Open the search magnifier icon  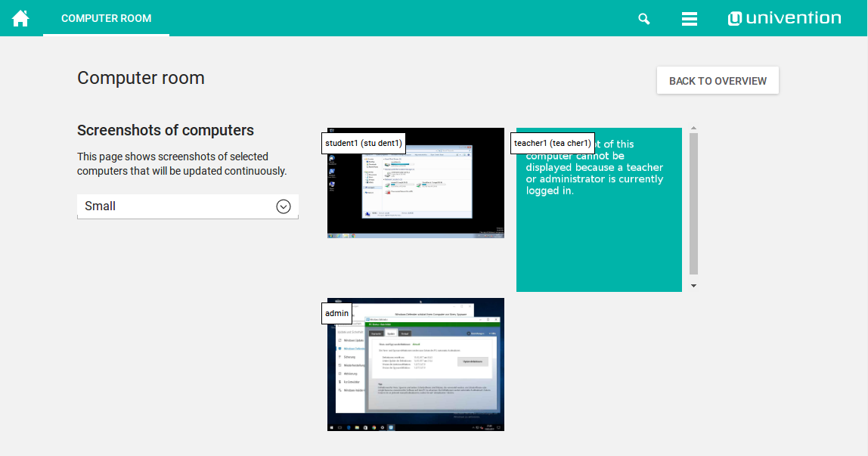[x=644, y=19]
